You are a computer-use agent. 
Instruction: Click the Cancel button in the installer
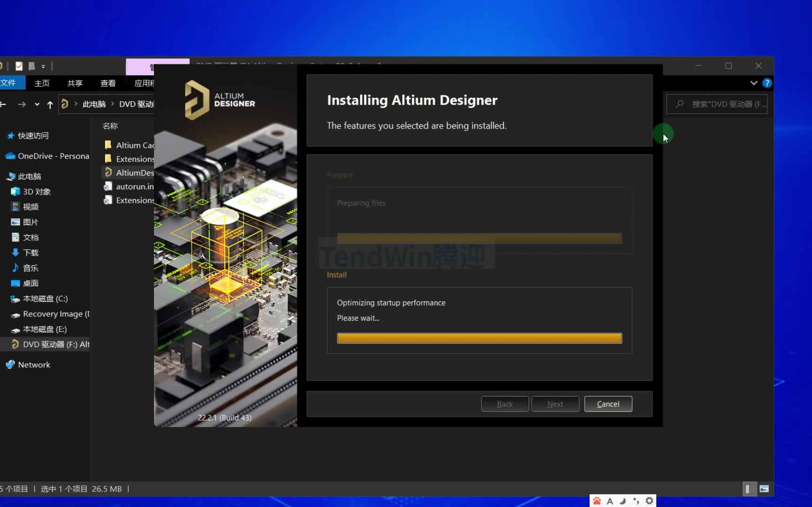(608, 404)
